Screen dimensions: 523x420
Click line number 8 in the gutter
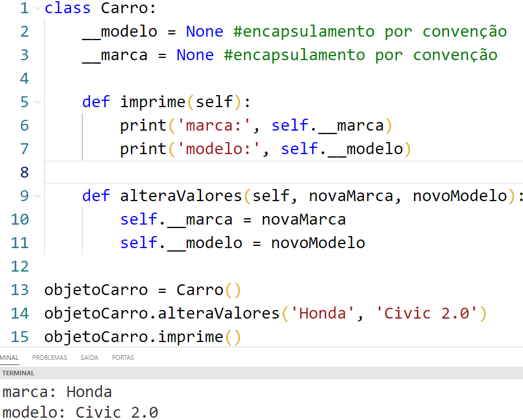[x=24, y=172]
